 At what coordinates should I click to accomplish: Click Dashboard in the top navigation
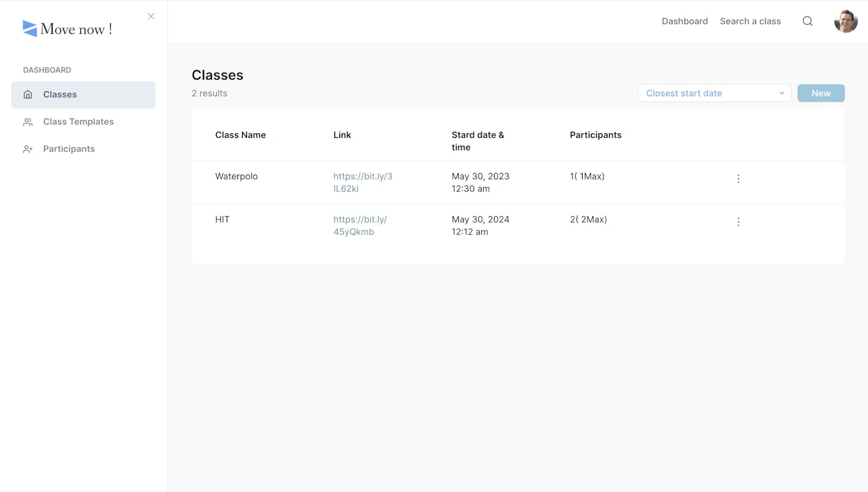(x=684, y=21)
